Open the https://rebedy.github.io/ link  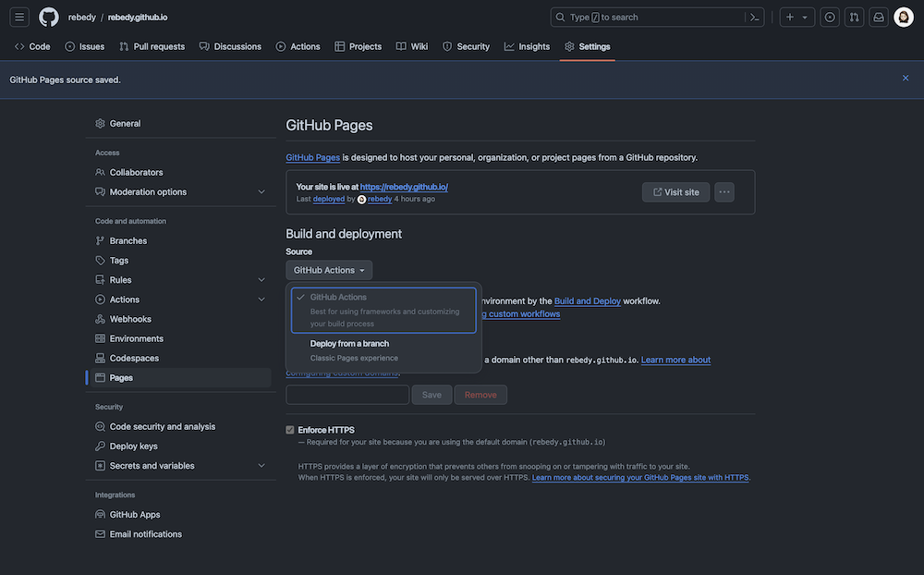pos(404,187)
